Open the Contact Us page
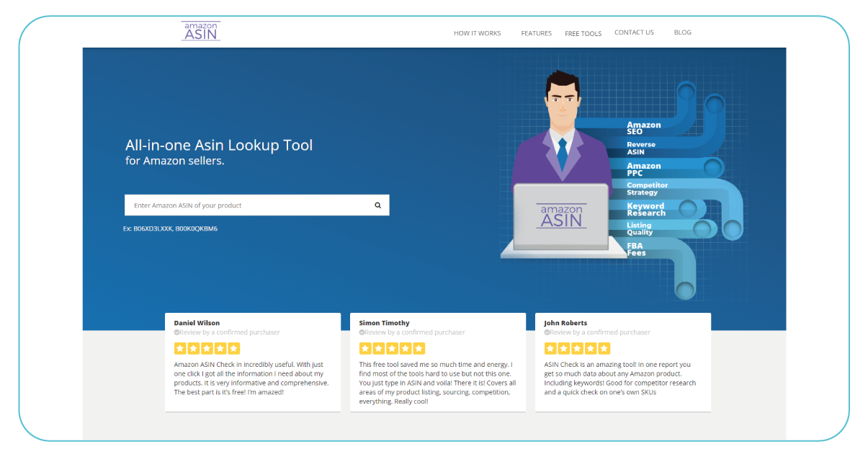The image size is (868, 457). click(x=634, y=32)
